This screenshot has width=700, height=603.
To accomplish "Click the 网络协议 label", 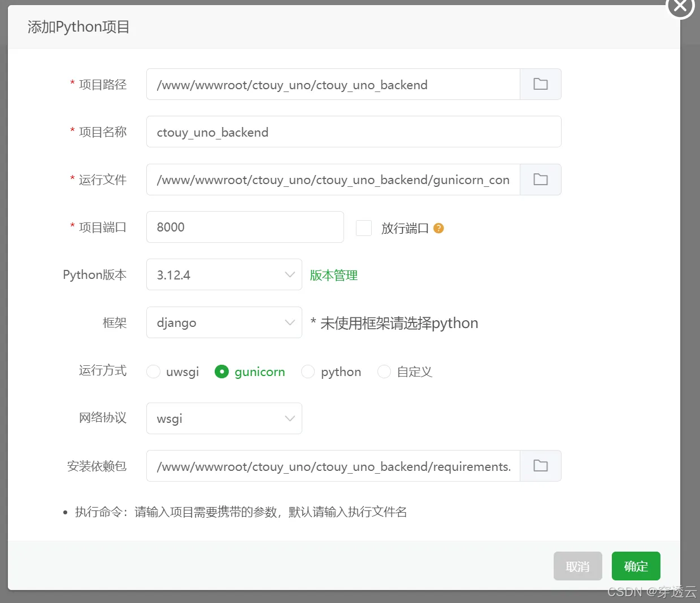I will [x=103, y=418].
